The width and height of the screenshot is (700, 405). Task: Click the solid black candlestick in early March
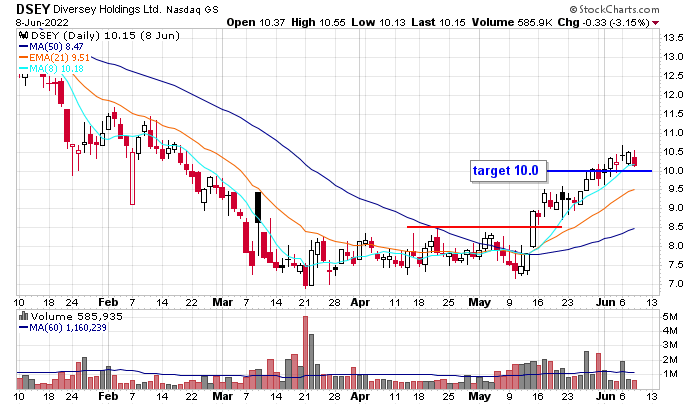click(258, 207)
